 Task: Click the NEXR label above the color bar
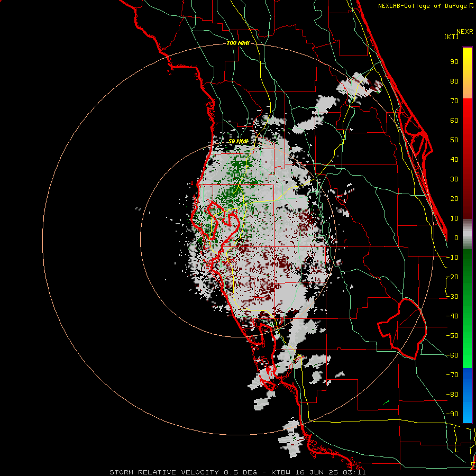pos(464,32)
